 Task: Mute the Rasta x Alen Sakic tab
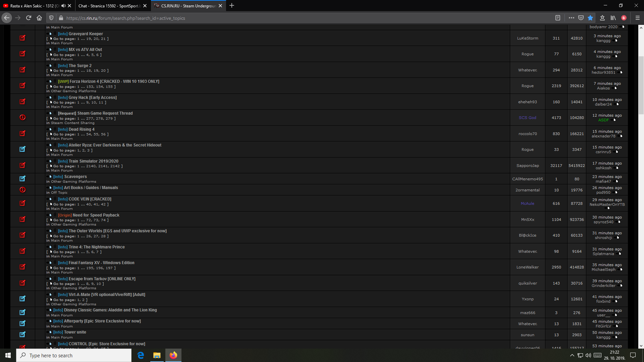63,6
